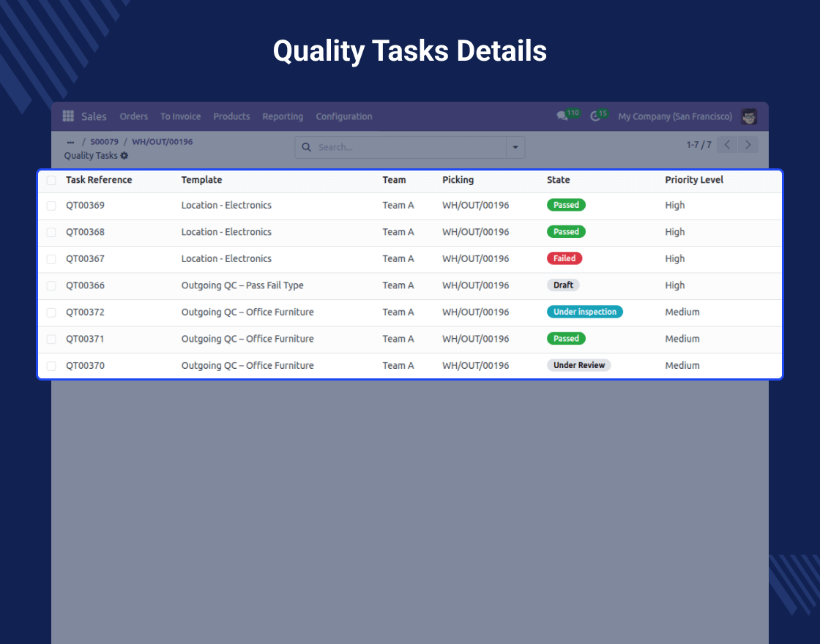Open the activities clock icon with 15 badge
This screenshot has height=644, width=820.
595,116
